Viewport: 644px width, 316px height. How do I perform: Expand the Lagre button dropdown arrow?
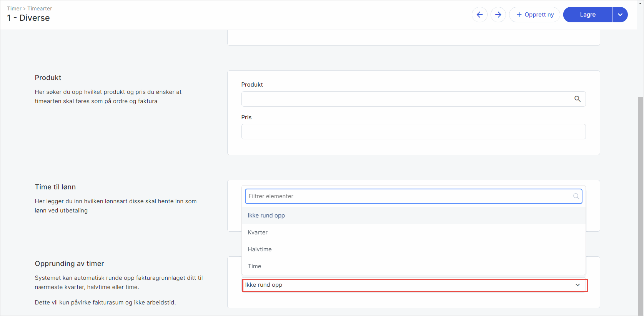point(620,15)
